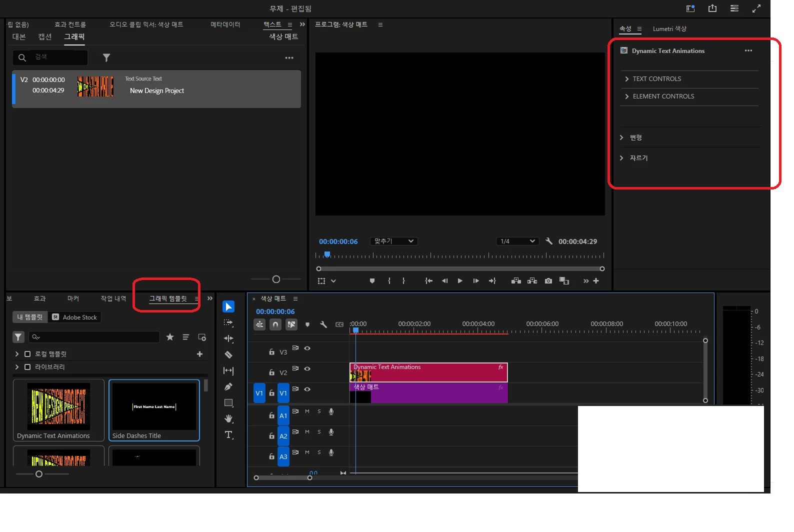Show overflow panels next to 텍스트 tab
The width and height of the screenshot is (794, 532).
pos(302,24)
